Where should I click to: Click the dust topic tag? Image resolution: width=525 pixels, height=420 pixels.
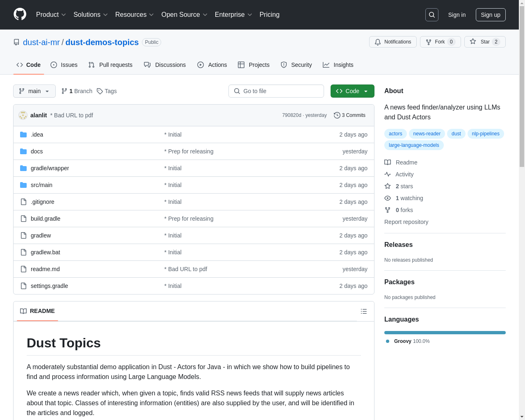[456, 134]
